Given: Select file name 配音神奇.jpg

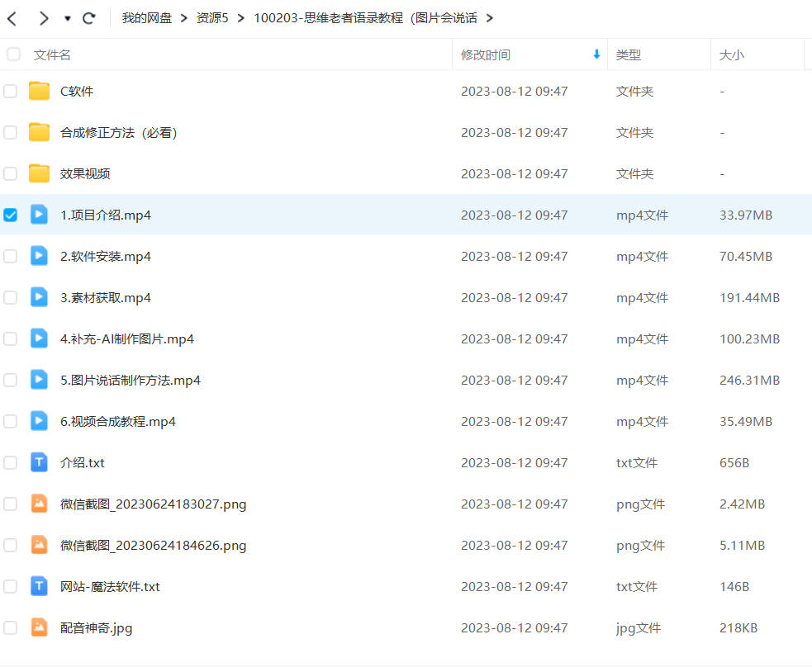Looking at the screenshot, I should [97, 628].
